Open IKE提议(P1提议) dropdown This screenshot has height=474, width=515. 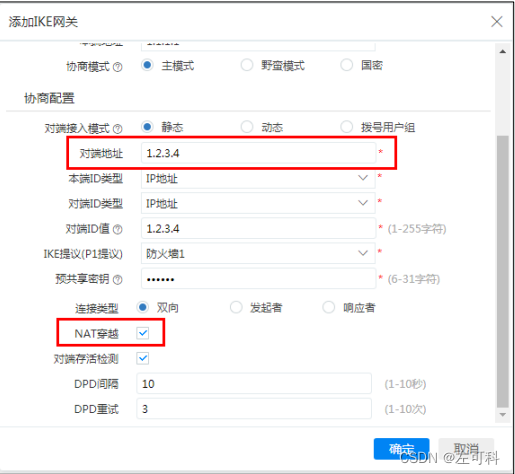click(x=258, y=254)
